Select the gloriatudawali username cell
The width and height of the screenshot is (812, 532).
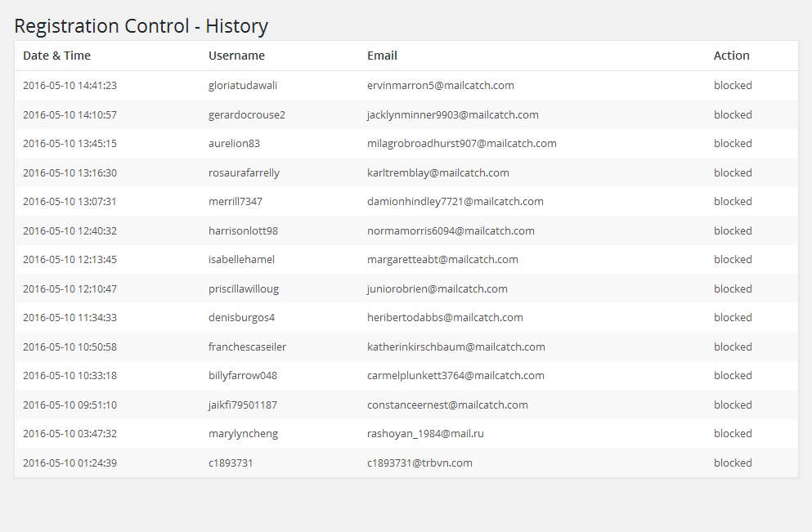pyautogui.click(x=243, y=85)
